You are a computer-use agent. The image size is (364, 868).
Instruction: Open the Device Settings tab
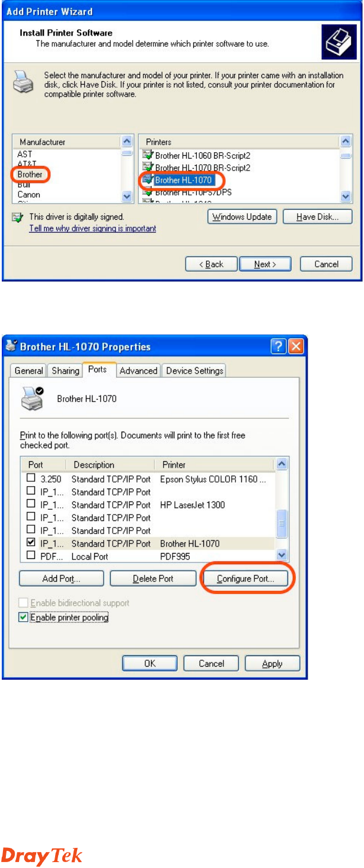click(x=194, y=371)
